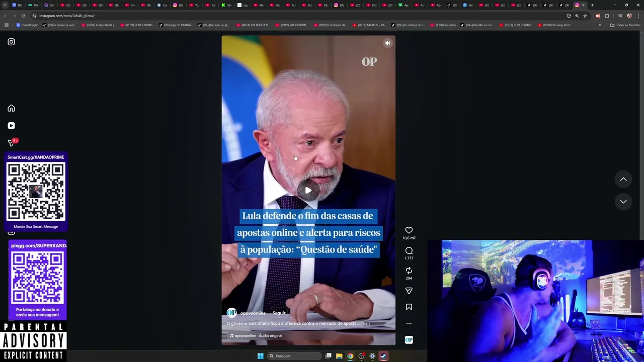
Task: Toggle the reel's sound with speaker icon
Action: [x=387, y=43]
